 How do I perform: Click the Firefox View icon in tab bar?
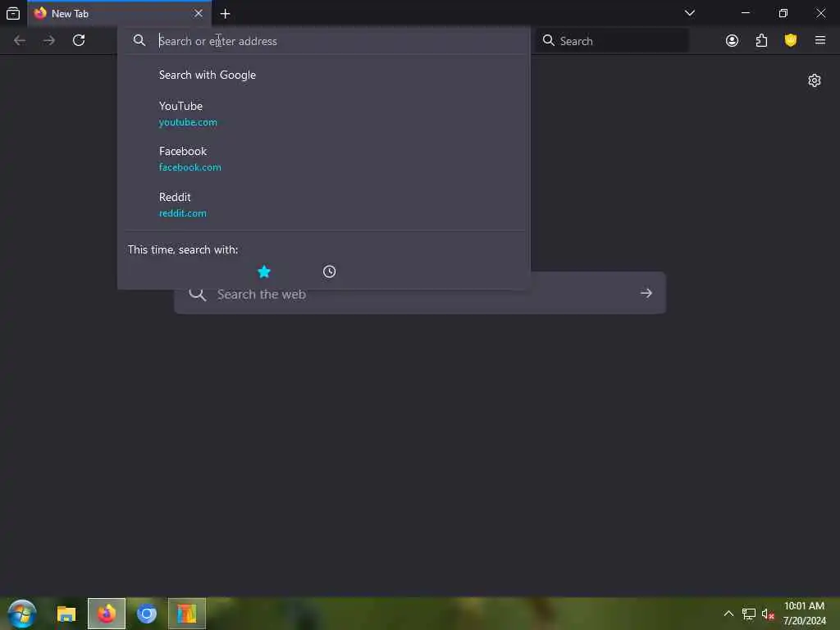13,13
